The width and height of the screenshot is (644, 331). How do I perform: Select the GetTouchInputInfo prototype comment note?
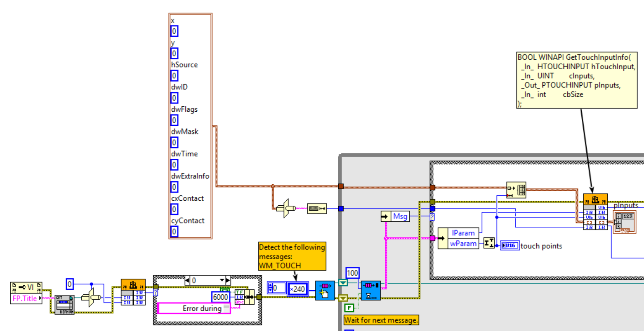point(577,80)
